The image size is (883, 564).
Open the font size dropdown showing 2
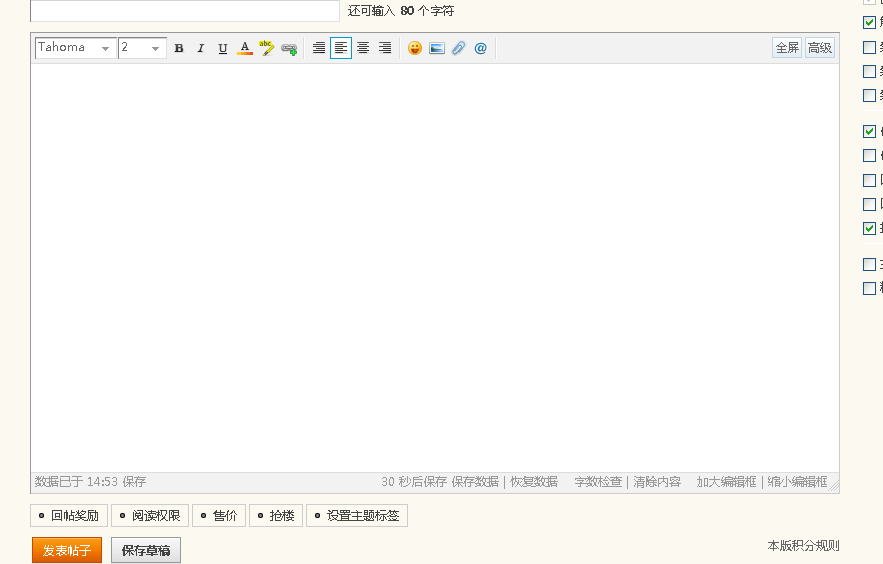click(x=142, y=48)
